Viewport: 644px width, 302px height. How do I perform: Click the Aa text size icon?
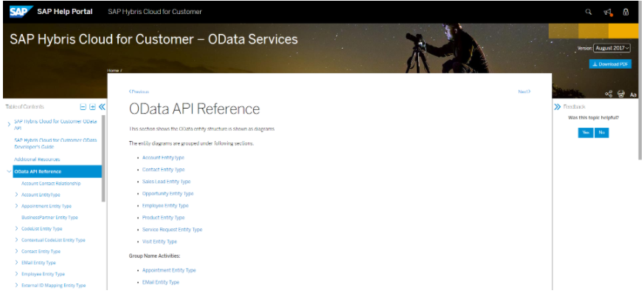point(633,95)
